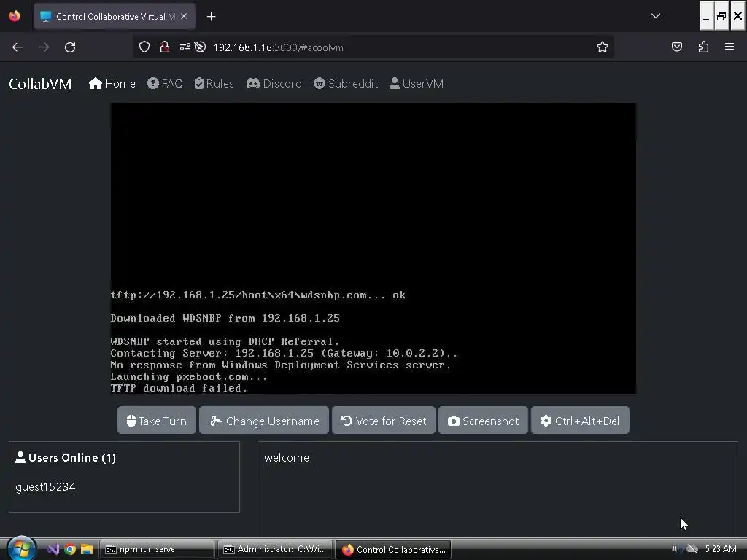
Task: Open the FAQ nav link
Action: tap(166, 83)
